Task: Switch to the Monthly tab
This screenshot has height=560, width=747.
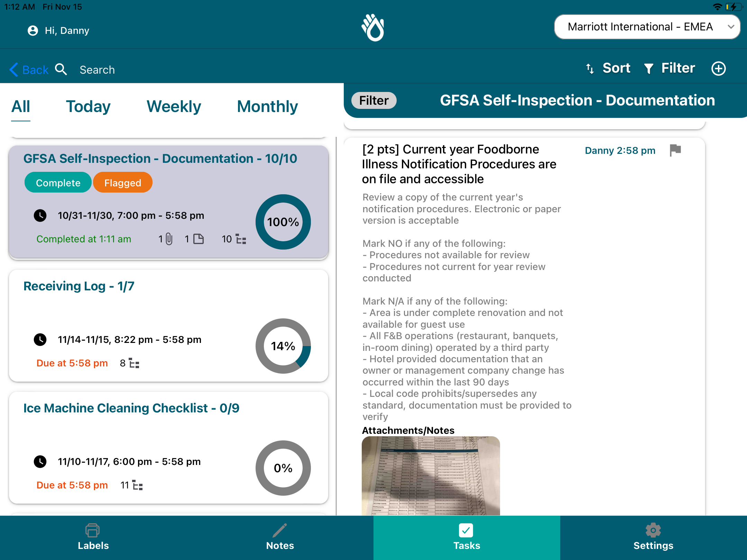Action: pos(267,106)
